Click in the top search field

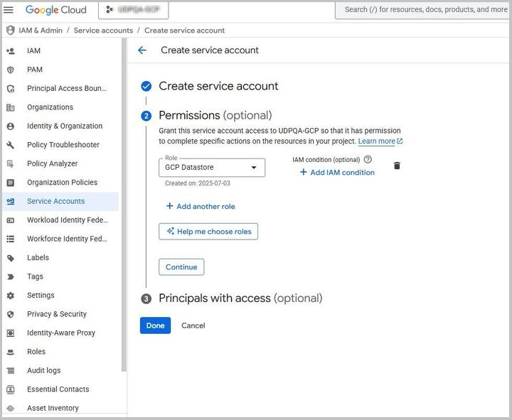pos(425,10)
